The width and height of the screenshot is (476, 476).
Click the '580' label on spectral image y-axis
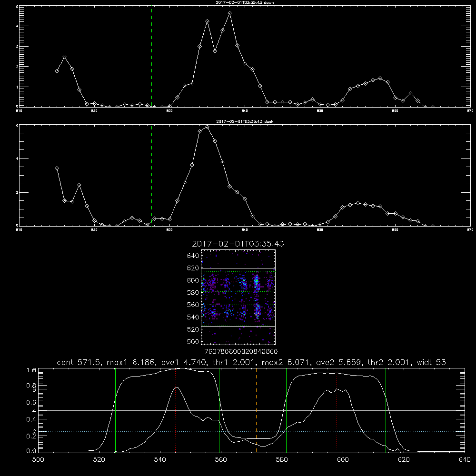click(193, 292)
